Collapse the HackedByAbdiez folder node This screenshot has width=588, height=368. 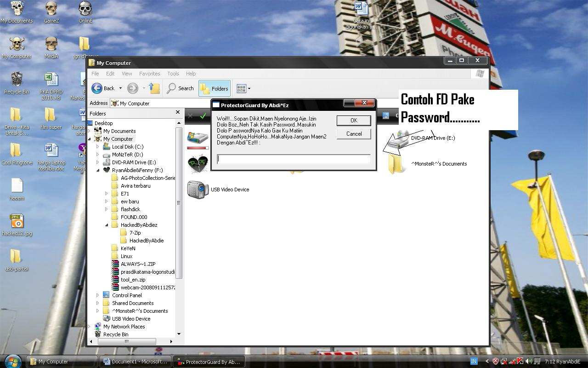[x=107, y=224]
